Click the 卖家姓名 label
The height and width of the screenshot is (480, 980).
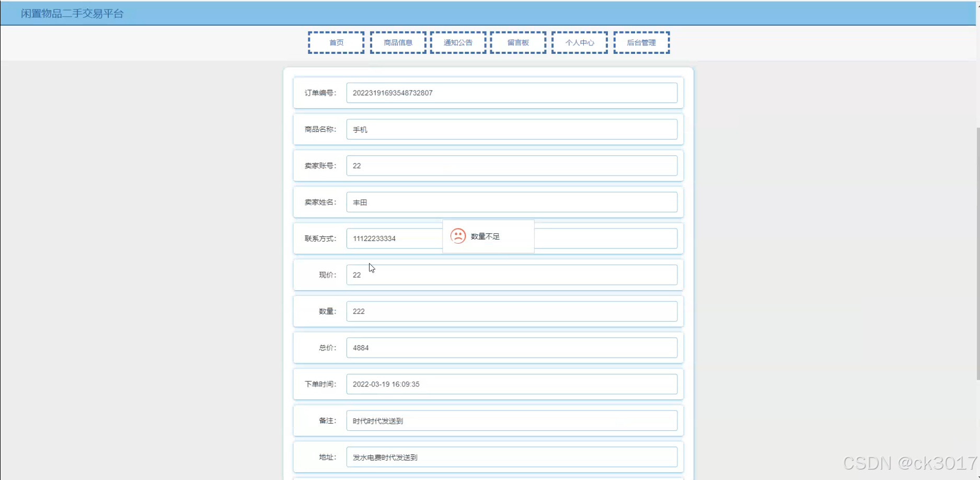pyautogui.click(x=320, y=202)
